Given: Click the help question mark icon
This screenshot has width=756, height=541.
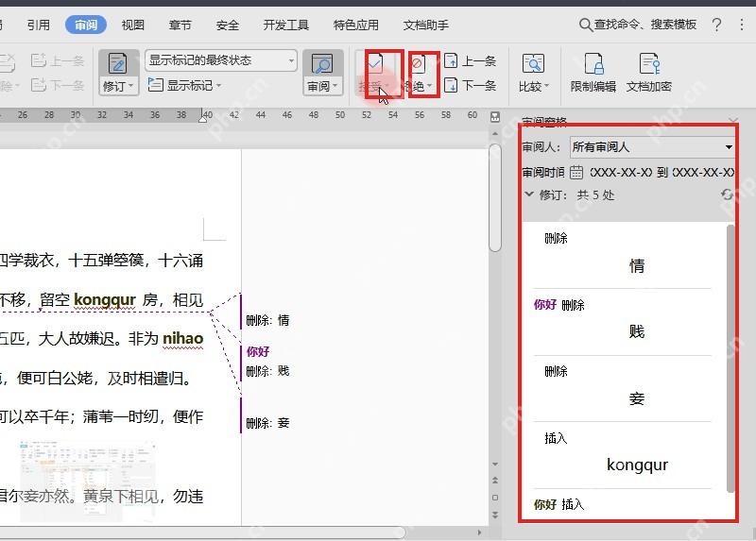Looking at the screenshot, I should [x=716, y=25].
